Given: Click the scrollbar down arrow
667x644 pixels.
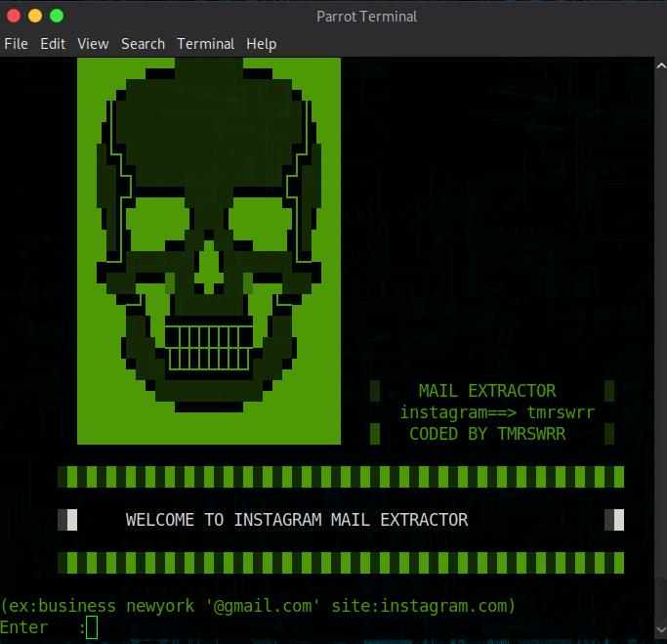Looking at the screenshot, I should (x=660, y=629).
